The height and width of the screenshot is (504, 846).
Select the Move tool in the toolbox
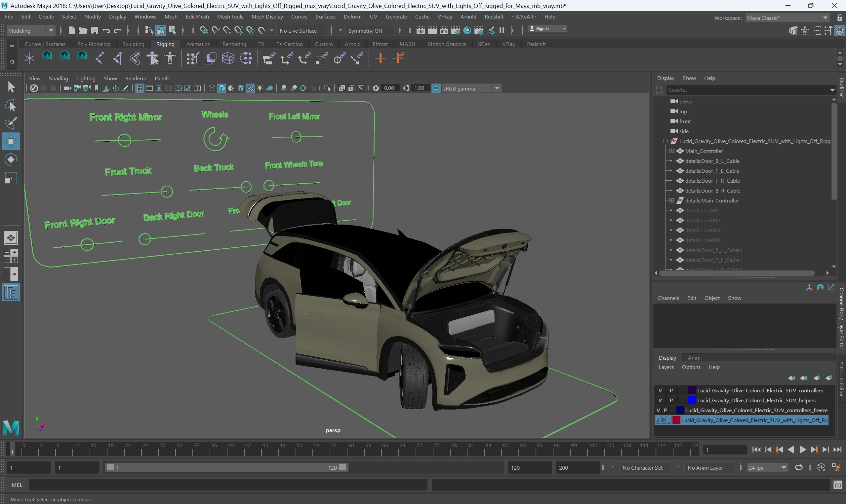(11, 141)
